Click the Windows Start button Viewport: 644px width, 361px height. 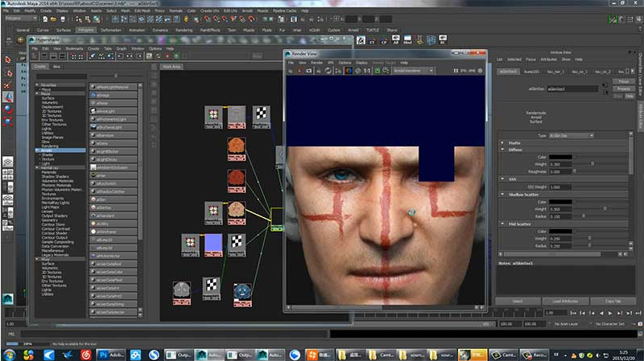pos(9,355)
